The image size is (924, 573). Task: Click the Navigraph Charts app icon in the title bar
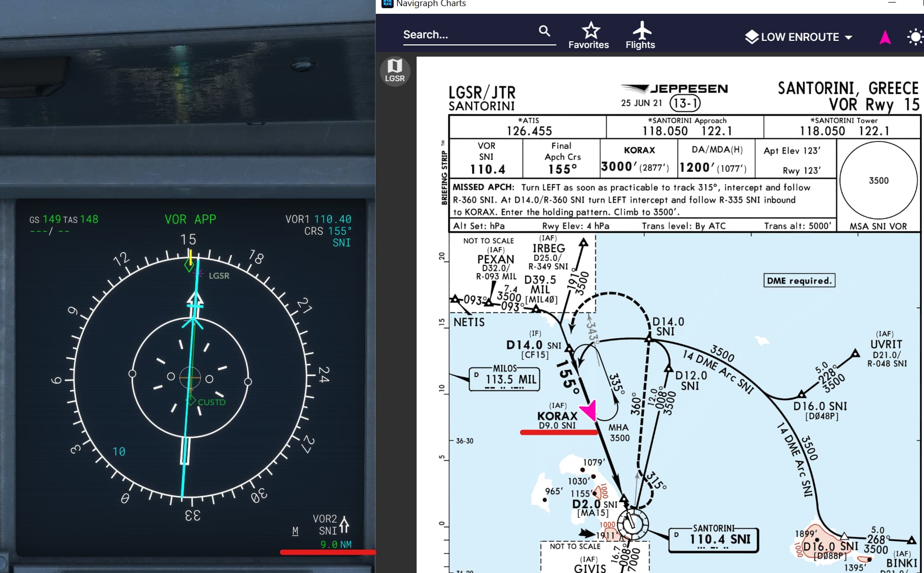pos(387,4)
